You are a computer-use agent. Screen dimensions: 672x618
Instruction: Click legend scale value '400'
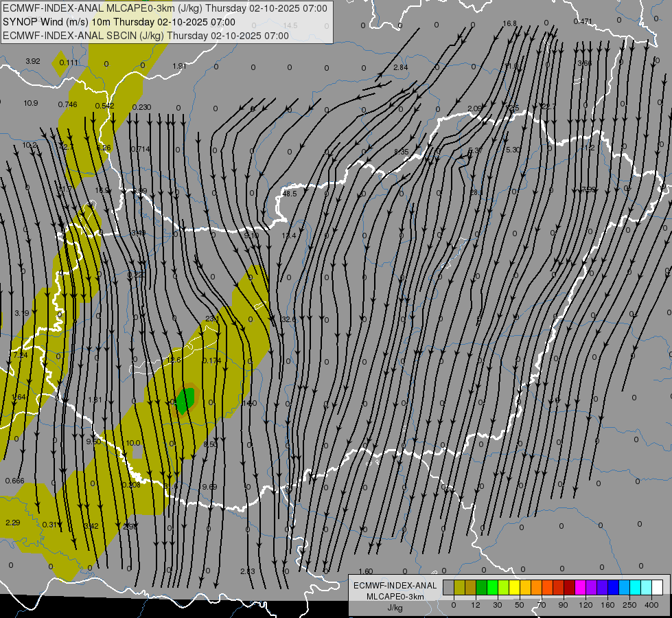[x=651, y=605]
